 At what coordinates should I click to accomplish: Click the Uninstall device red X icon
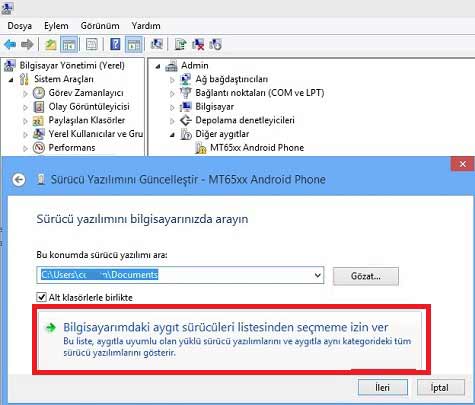198,44
